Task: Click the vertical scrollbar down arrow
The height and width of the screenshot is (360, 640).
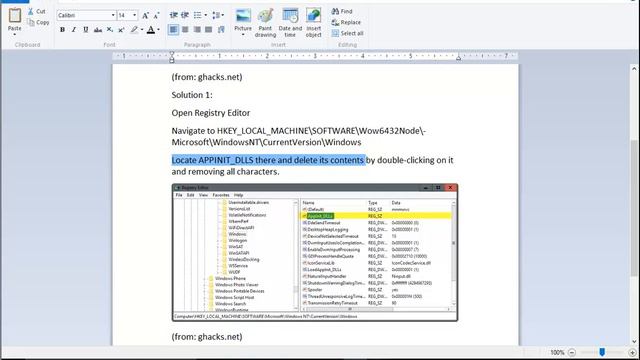Action: pos(634,341)
